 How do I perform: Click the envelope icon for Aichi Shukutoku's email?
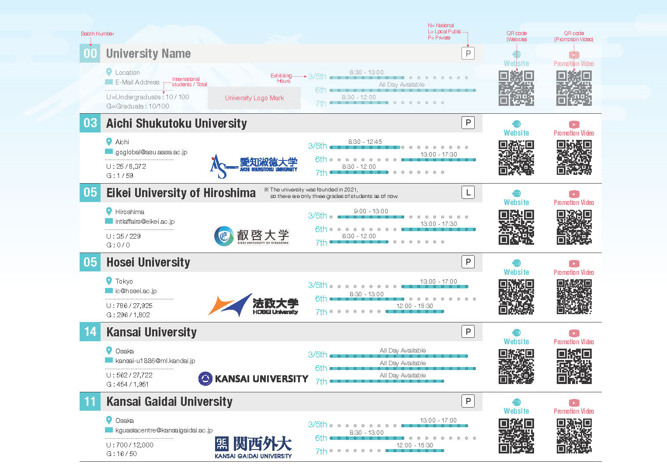109,152
